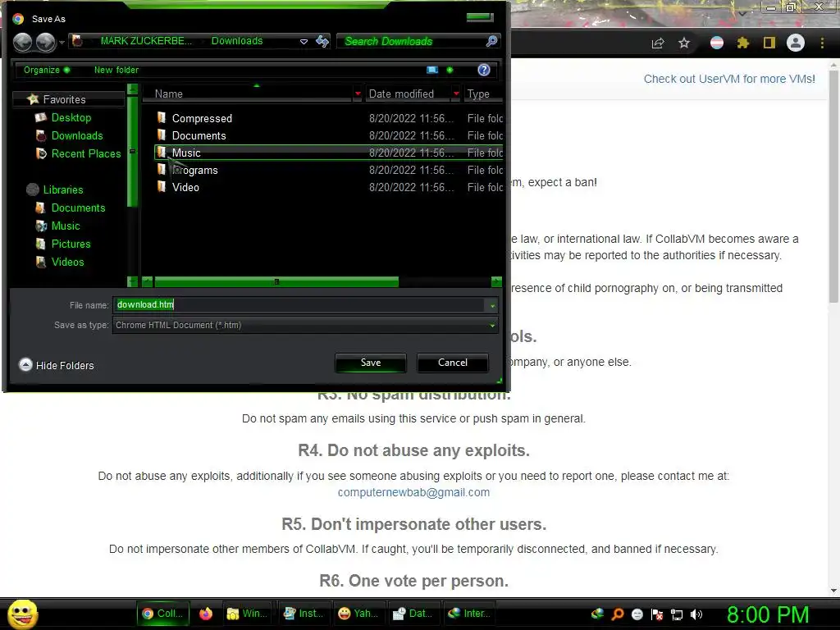Expand the File name dropdown arrow

pyautogui.click(x=492, y=305)
